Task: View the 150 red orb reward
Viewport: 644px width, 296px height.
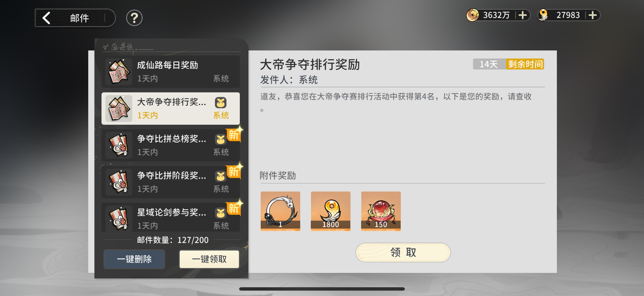Action: (x=381, y=211)
